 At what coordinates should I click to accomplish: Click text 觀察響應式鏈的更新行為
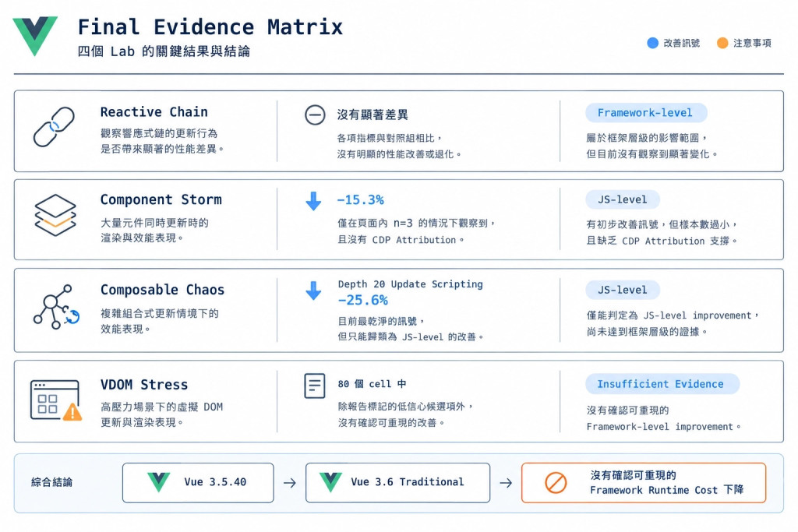coord(159,133)
